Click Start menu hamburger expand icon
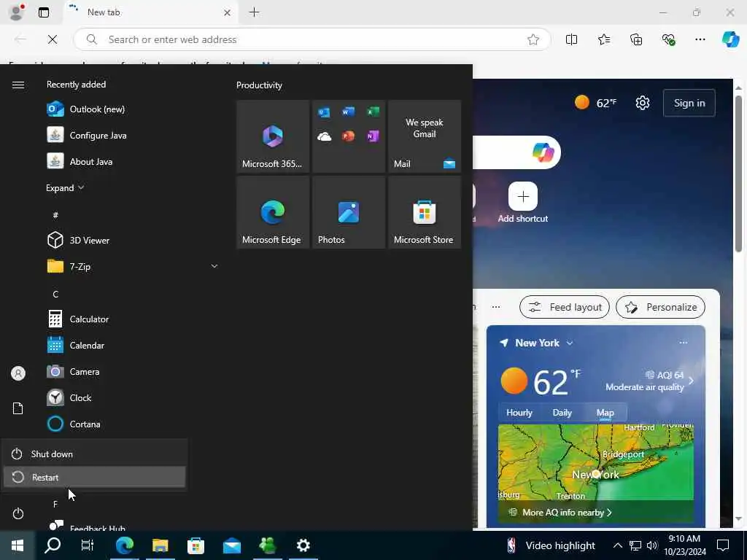The height and width of the screenshot is (560, 747). pyautogui.click(x=18, y=85)
